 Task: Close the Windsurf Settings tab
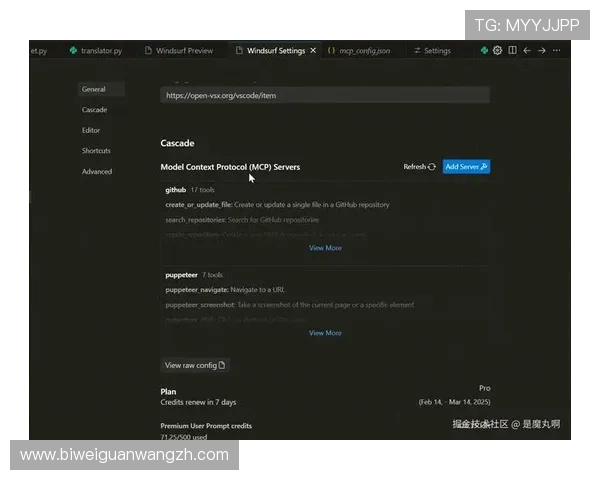tap(313, 51)
